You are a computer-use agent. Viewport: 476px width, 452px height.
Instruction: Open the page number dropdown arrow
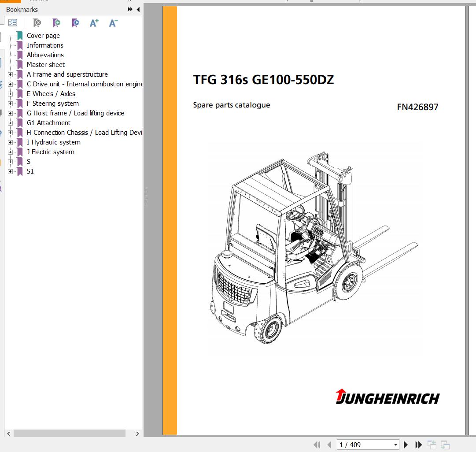(x=395, y=445)
